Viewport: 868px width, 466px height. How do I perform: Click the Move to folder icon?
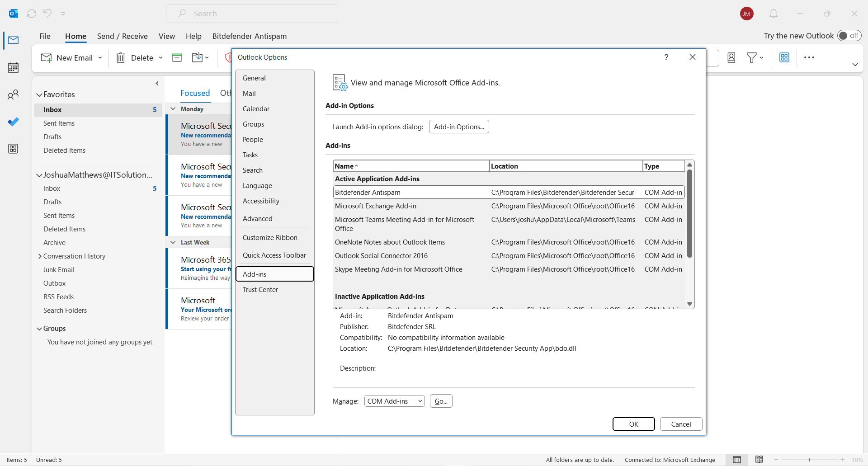197,57
